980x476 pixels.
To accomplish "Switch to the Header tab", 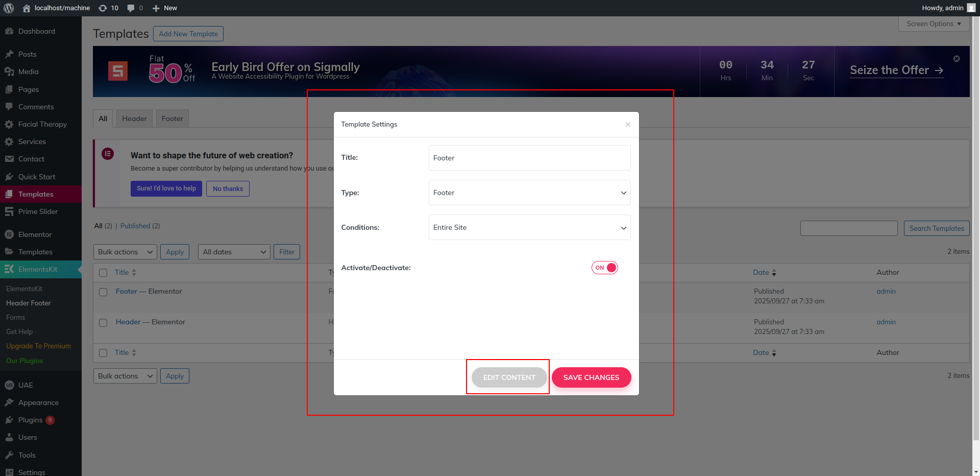I will click(x=134, y=118).
